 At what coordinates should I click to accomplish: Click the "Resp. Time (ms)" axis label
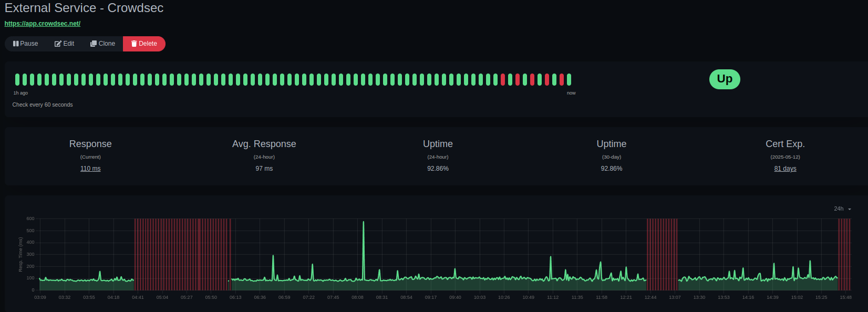(x=21, y=255)
